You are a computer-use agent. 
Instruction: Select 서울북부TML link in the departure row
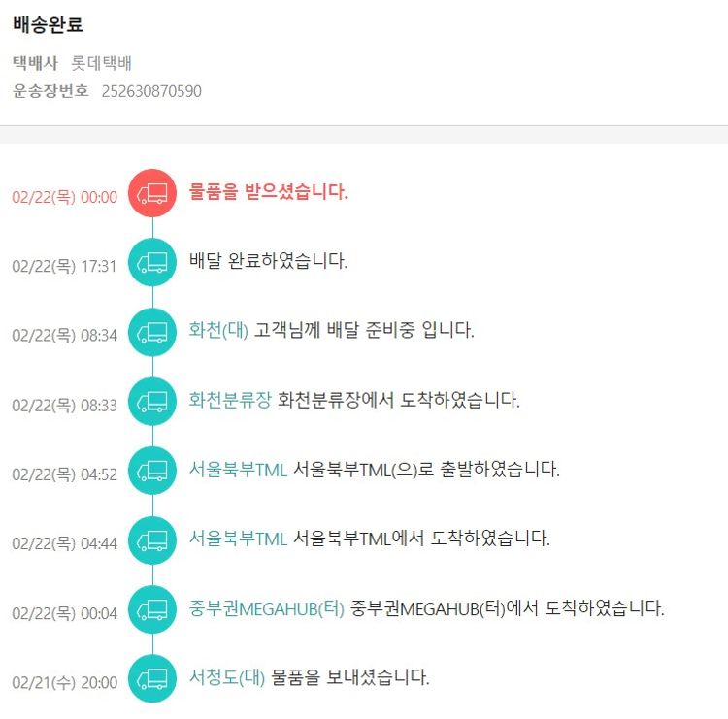click(x=238, y=470)
